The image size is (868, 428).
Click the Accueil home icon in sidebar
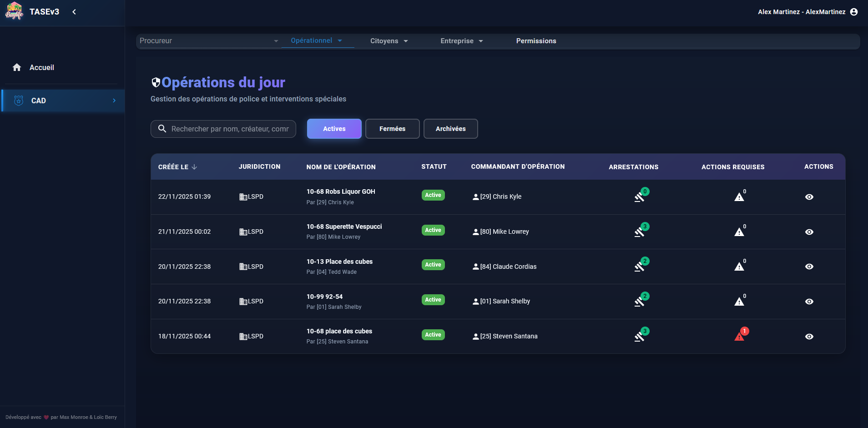(x=17, y=67)
